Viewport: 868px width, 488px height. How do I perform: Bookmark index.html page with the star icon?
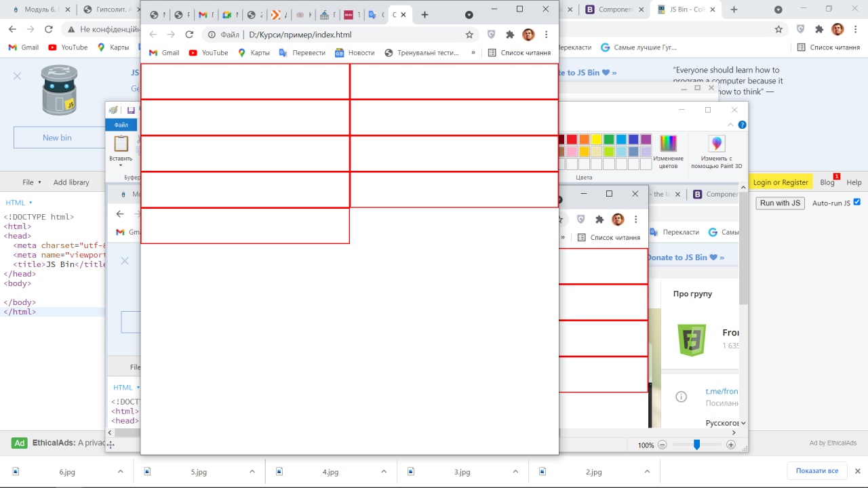click(x=469, y=35)
